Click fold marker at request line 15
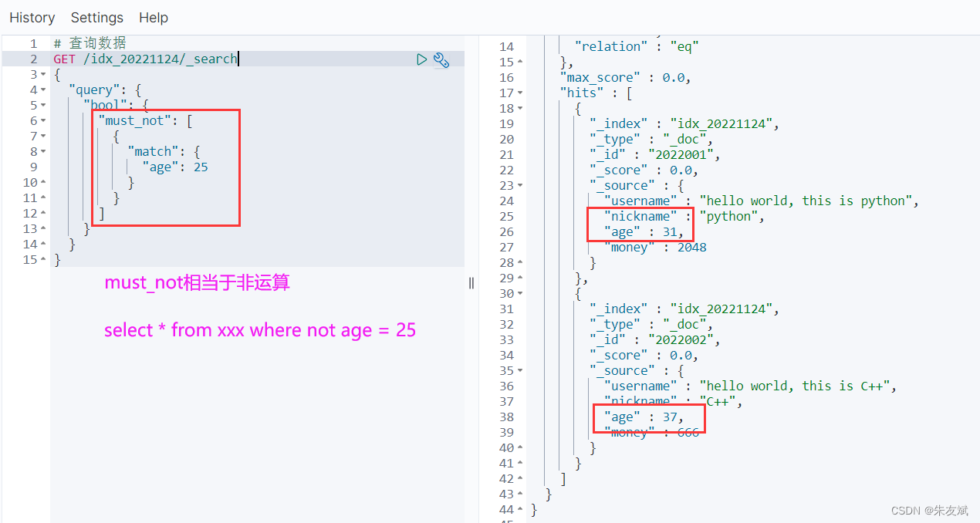 click(x=43, y=260)
